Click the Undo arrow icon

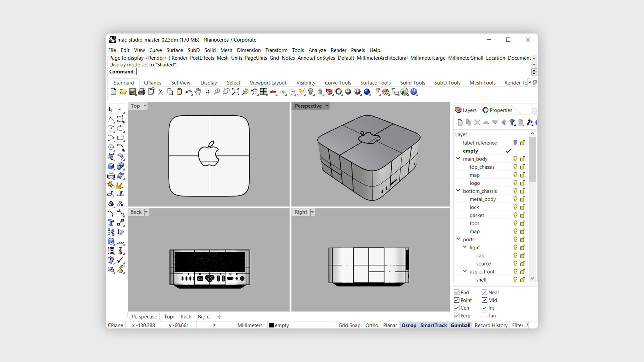click(189, 92)
